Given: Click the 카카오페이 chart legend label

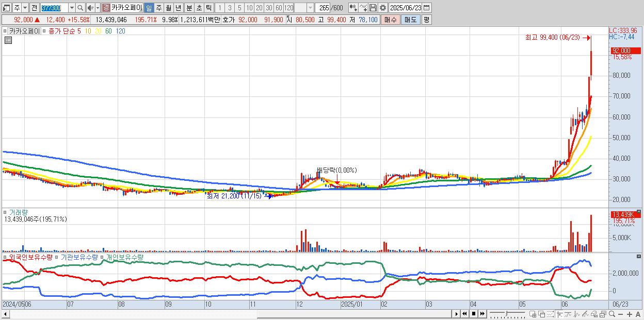Looking at the screenshot, I should [x=24, y=31].
